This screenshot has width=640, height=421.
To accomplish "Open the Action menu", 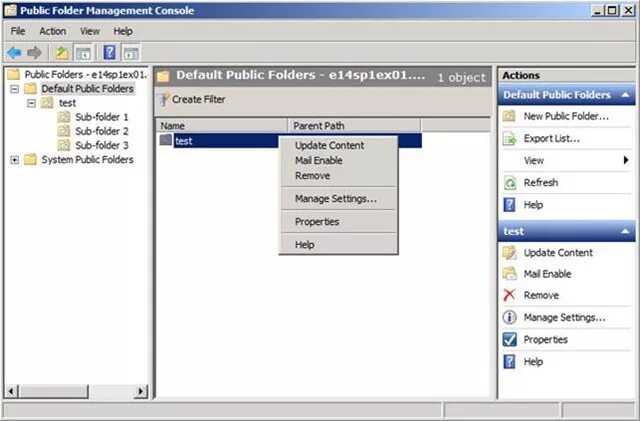I will point(53,31).
